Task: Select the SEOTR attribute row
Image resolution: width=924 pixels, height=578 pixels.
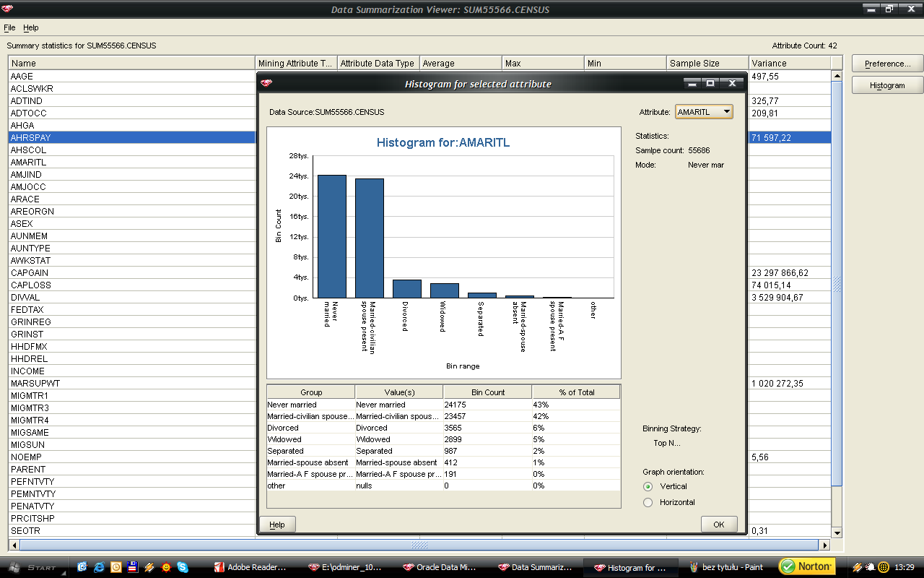Action: [x=132, y=530]
